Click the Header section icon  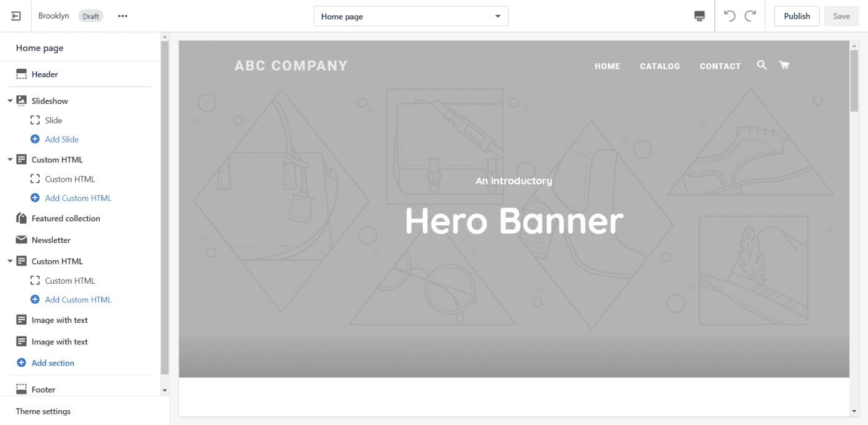(x=21, y=74)
